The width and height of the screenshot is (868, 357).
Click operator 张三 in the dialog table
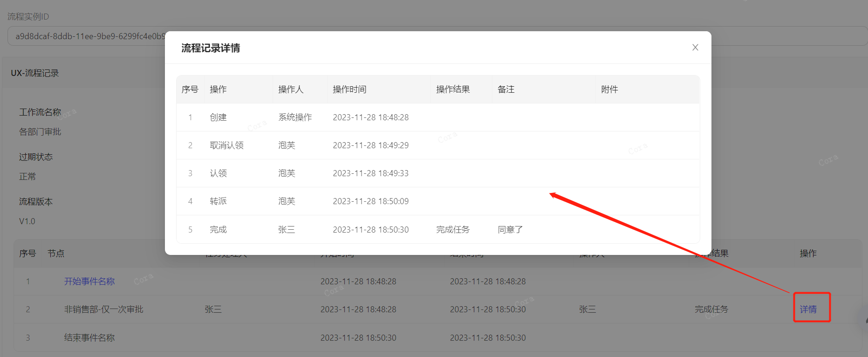click(287, 230)
